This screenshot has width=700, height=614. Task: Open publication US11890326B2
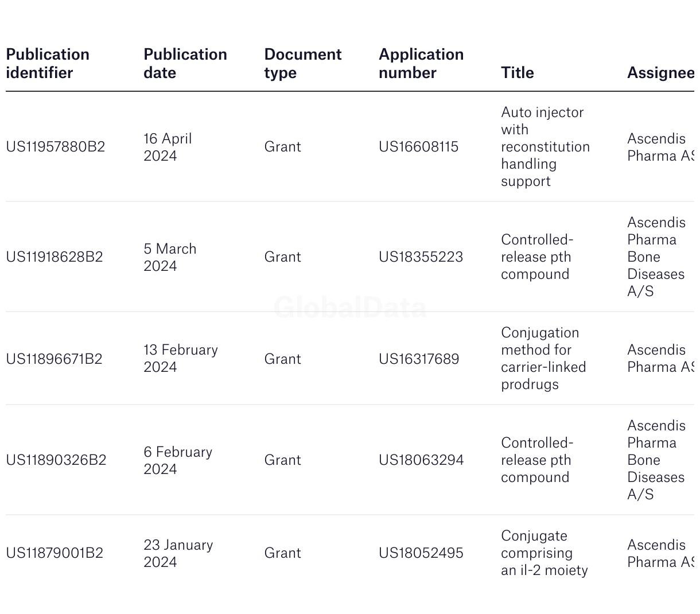coord(56,460)
